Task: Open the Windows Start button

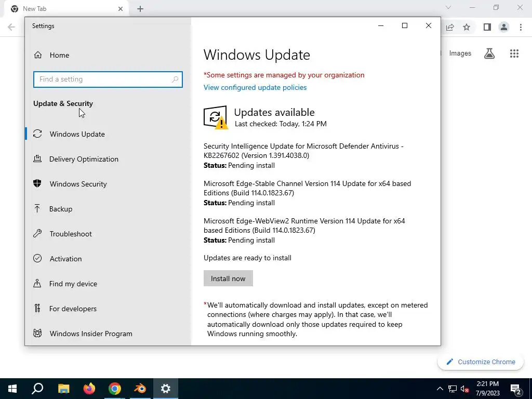Action: 12,389
